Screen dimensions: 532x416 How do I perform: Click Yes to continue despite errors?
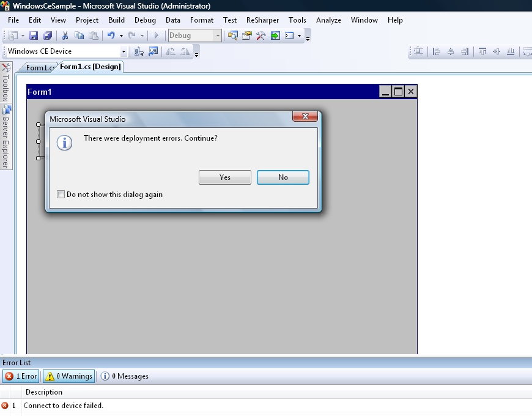tap(225, 177)
